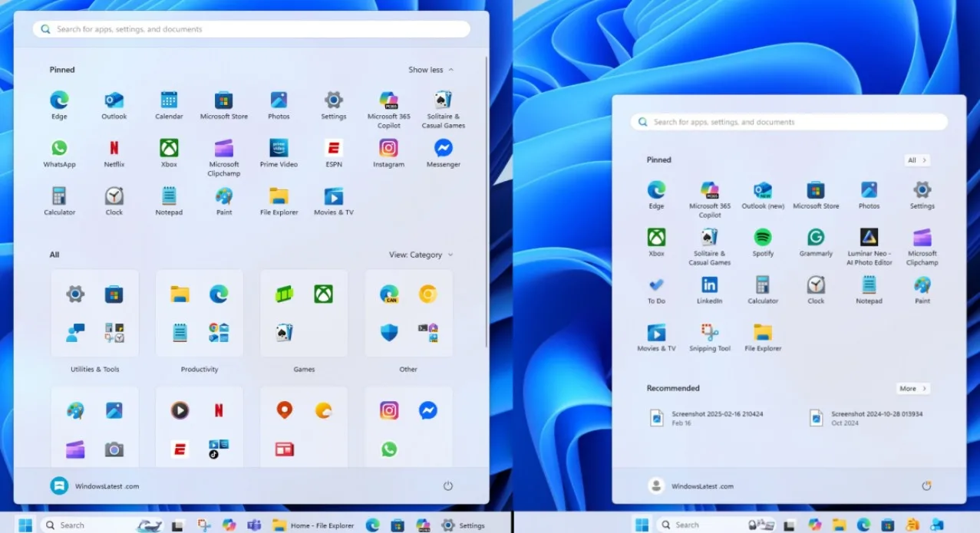Open Home - File Explorer from the taskbar
The image size is (980, 533).
click(313, 525)
